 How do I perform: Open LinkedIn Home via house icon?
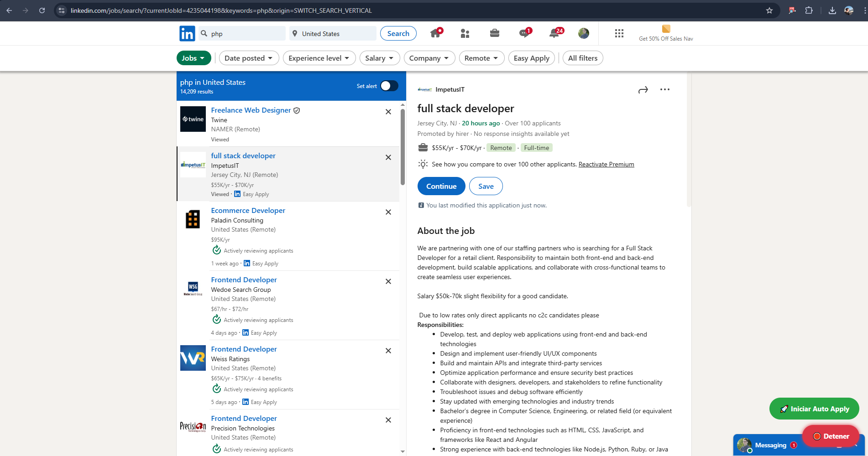[435, 33]
